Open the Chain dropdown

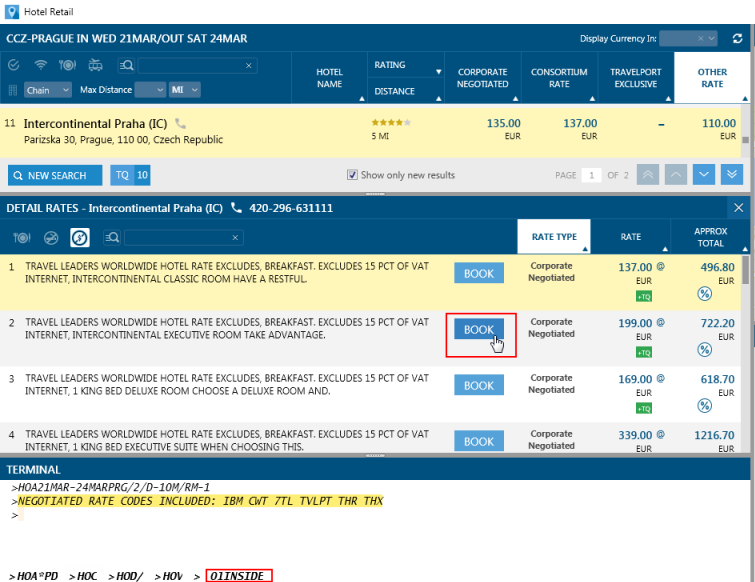pyautogui.click(x=48, y=90)
